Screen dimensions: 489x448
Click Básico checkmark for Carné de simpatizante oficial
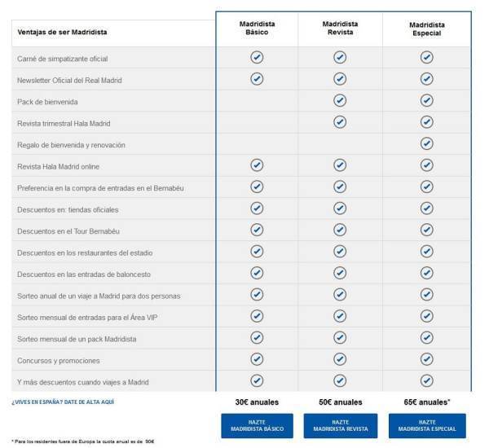(x=257, y=57)
